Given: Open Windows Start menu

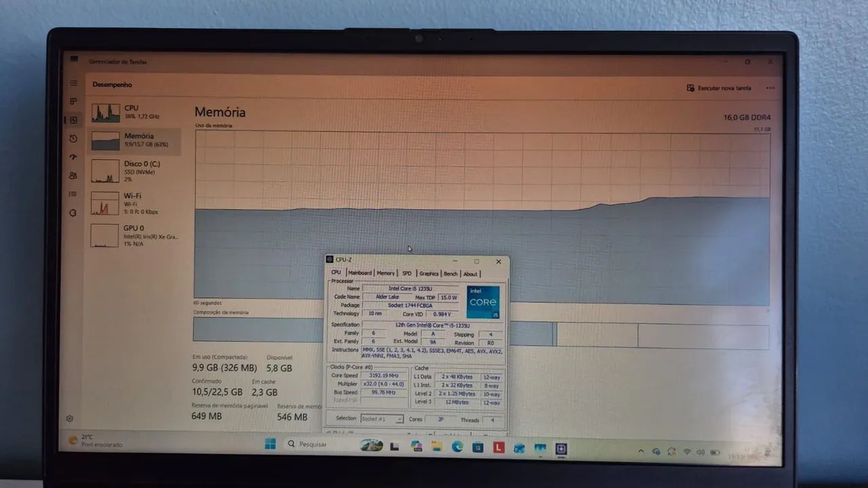Looking at the screenshot, I should [270, 444].
